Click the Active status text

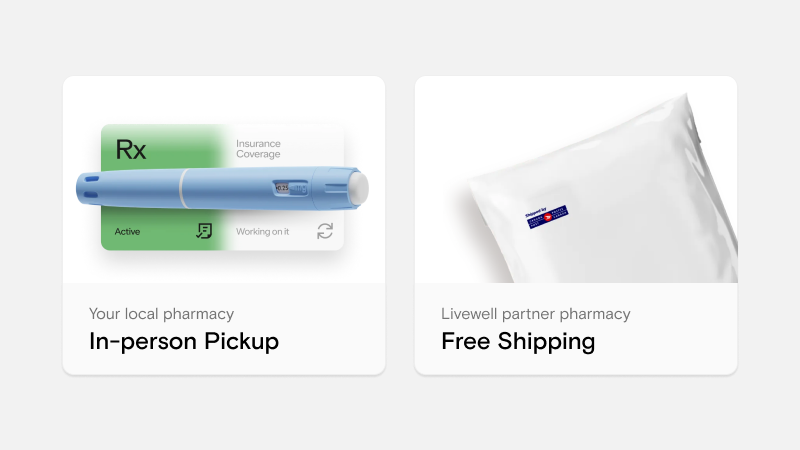[x=127, y=232]
